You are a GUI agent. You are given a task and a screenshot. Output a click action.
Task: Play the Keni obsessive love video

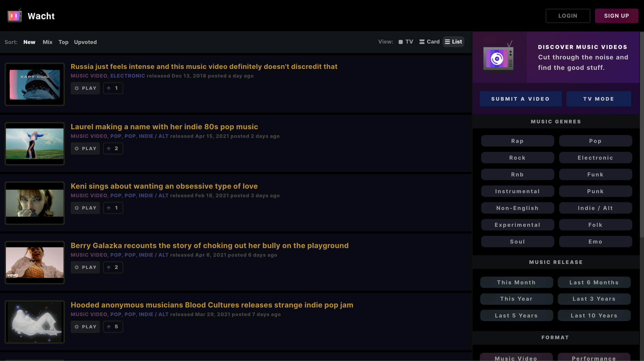[85, 208]
